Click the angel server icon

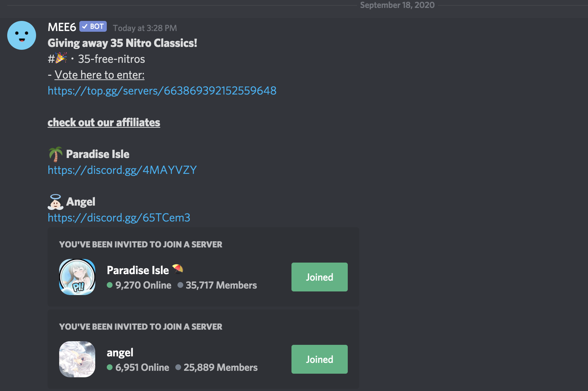coord(77,359)
